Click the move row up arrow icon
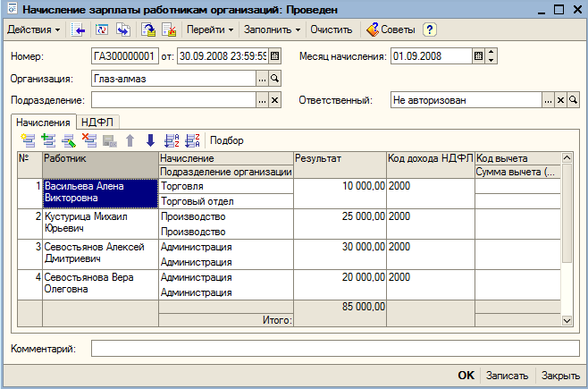This screenshot has width=588, height=389. (130, 140)
